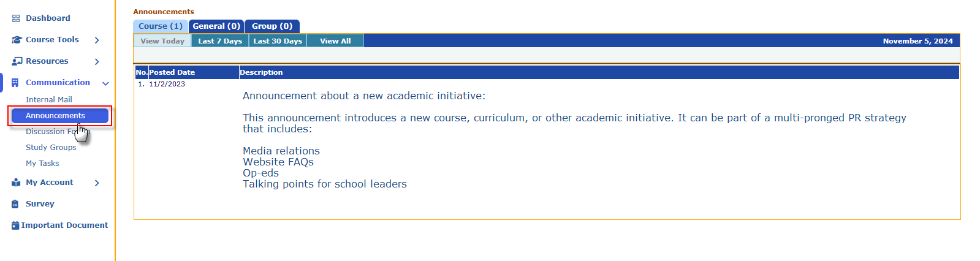Go to My Tasks page
The height and width of the screenshot is (261, 980).
click(x=42, y=164)
